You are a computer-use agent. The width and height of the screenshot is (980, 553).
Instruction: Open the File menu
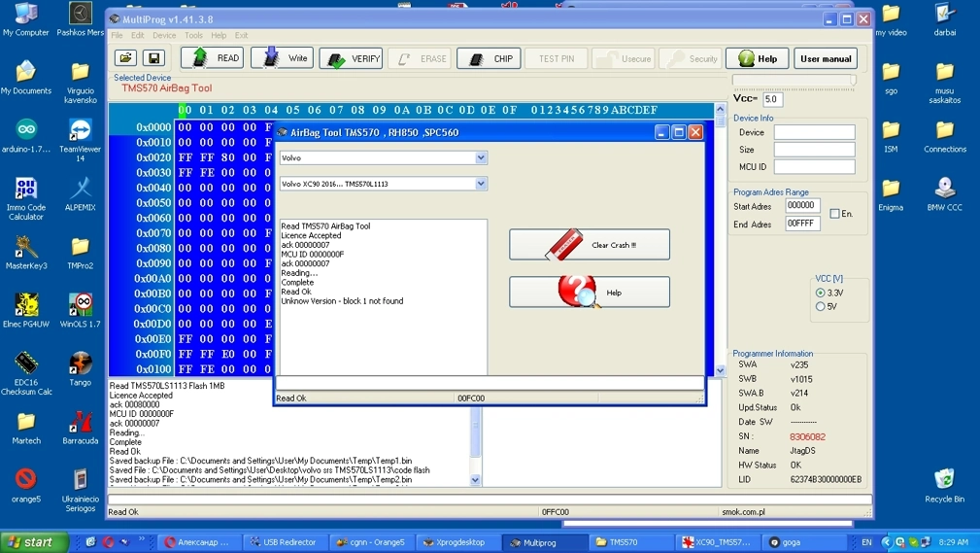117,35
